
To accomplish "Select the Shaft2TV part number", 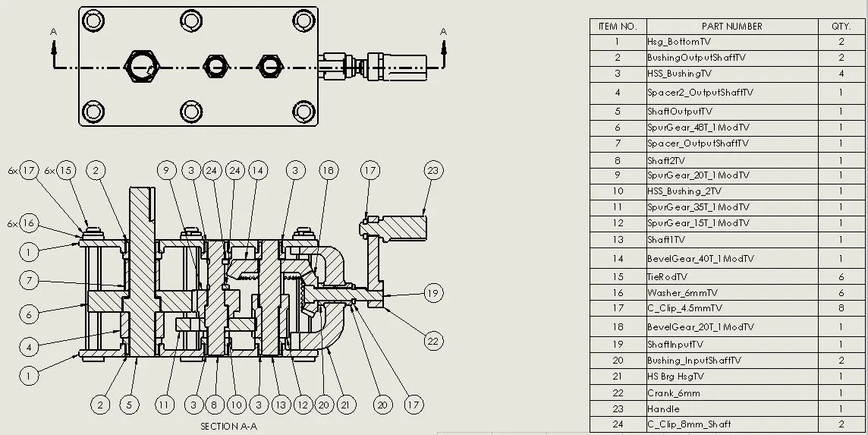I will click(x=732, y=160).
